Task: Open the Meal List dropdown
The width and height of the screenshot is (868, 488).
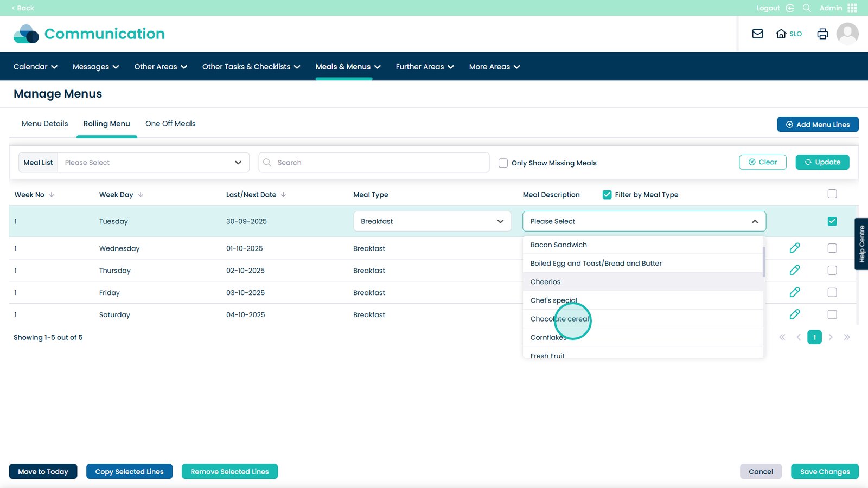Action: click(x=153, y=163)
